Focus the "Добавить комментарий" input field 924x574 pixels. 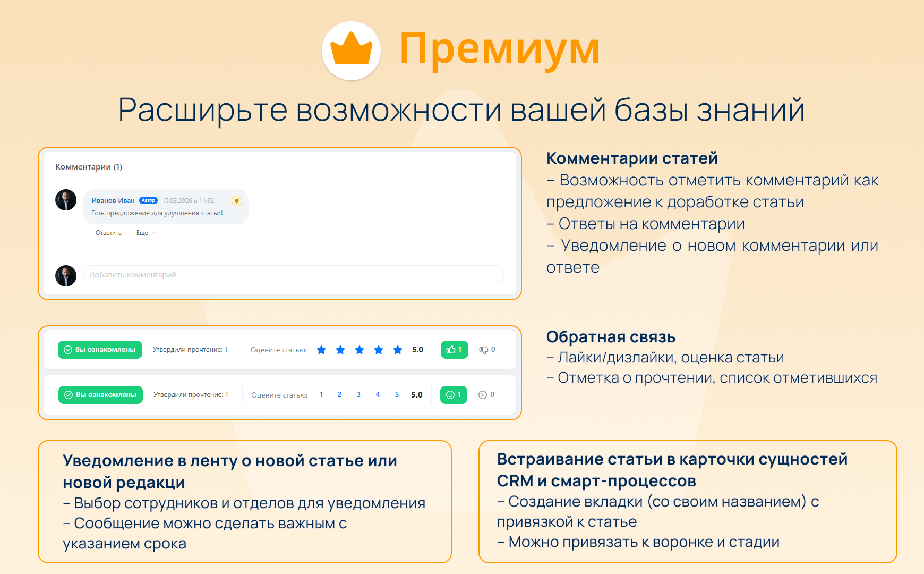click(294, 274)
